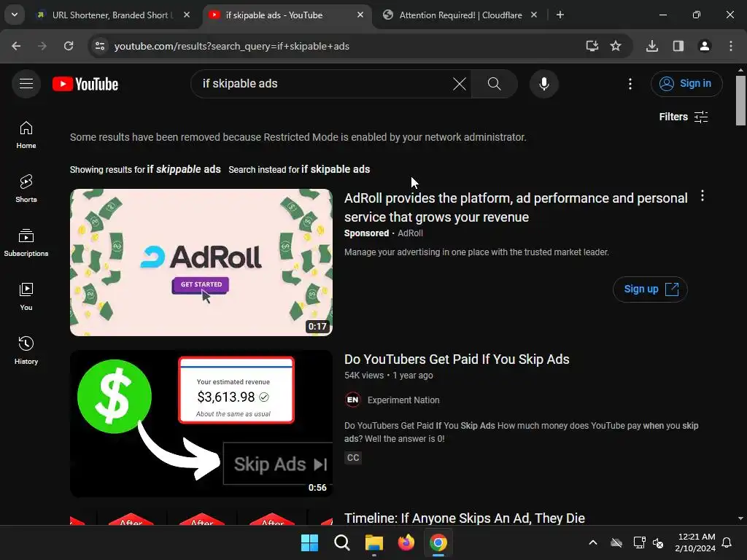
Task: Close the URL Shortener tab
Action: pos(187,15)
